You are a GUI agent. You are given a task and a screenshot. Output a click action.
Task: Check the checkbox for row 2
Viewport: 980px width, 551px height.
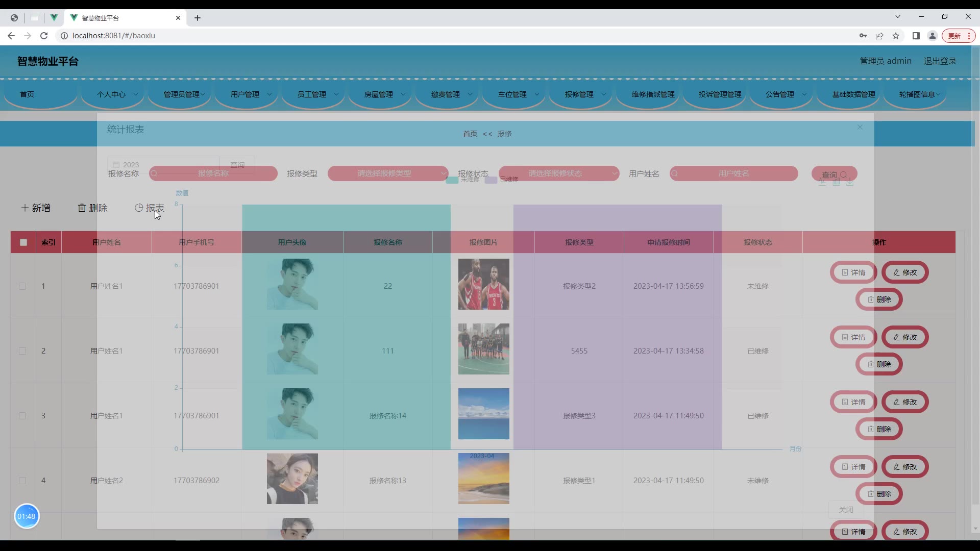22,351
